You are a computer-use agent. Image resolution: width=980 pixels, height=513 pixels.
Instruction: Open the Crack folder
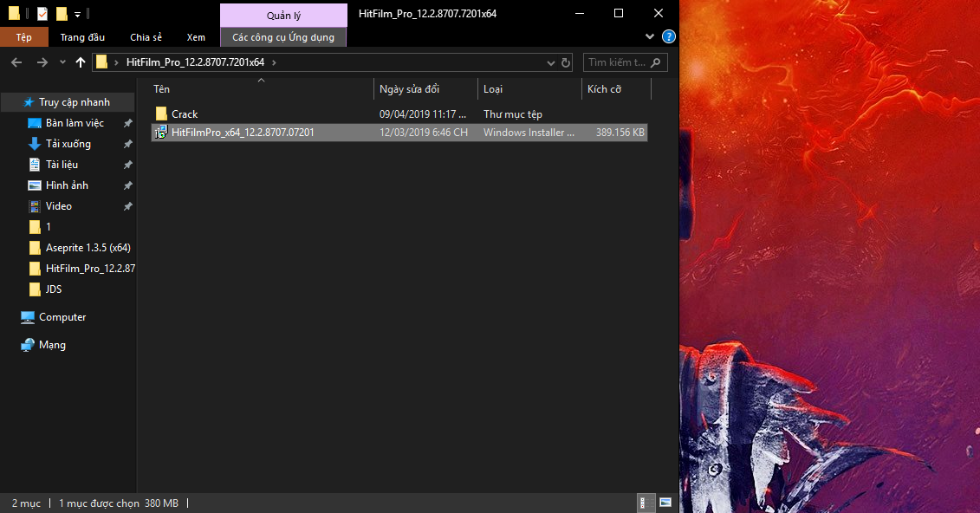[x=184, y=114]
